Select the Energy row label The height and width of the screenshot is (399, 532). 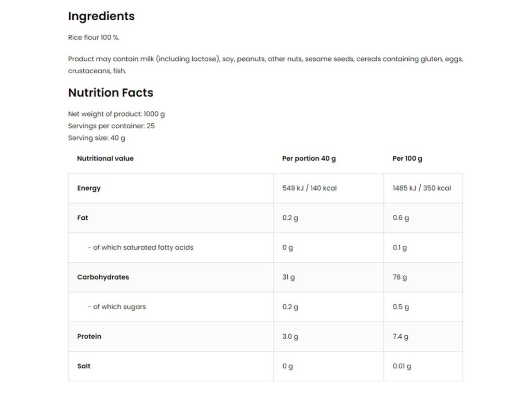(89, 188)
